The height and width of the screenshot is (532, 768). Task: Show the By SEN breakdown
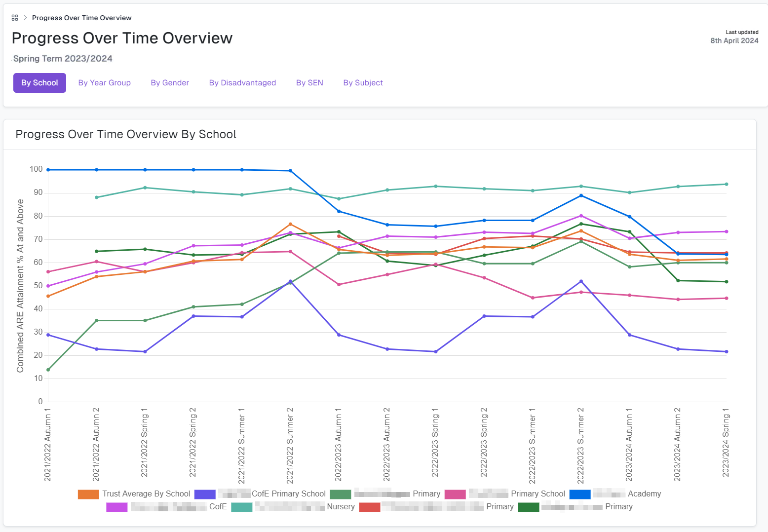[309, 83]
